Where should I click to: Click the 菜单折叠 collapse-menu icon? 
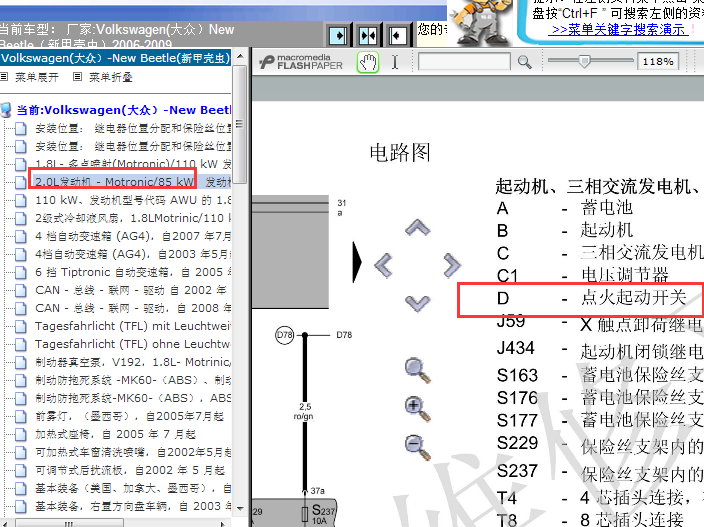point(77,77)
